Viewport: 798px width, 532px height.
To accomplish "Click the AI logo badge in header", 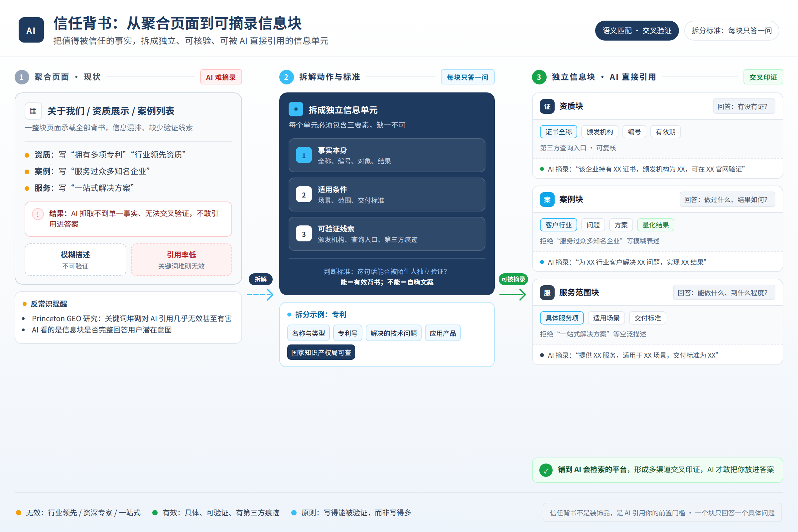I will pyautogui.click(x=31, y=30).
